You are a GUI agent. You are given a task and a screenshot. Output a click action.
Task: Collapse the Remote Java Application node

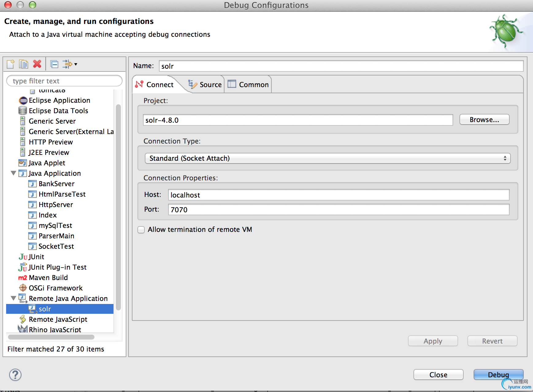pyautogui.click(x=13, y=298)
